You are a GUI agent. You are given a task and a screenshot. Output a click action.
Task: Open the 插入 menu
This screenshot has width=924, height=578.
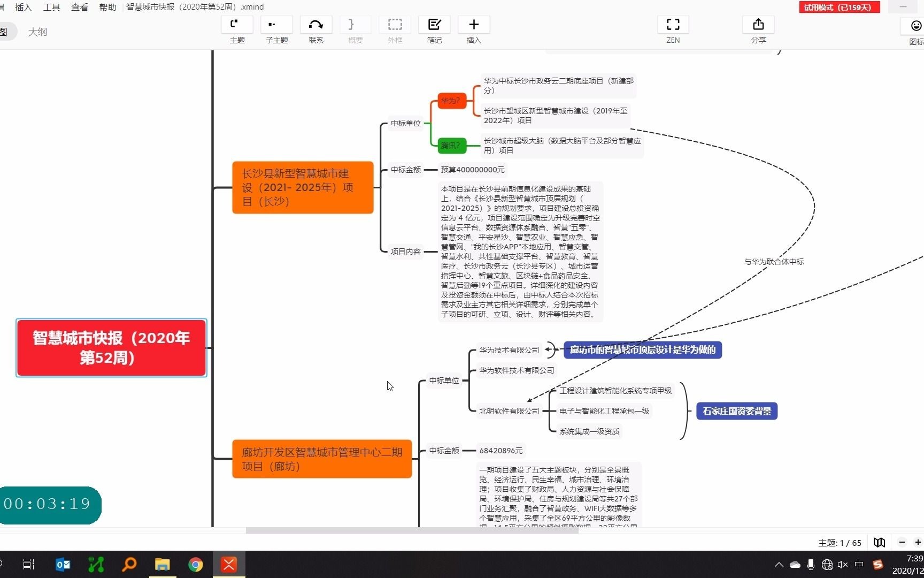click(x=24, y=7)
